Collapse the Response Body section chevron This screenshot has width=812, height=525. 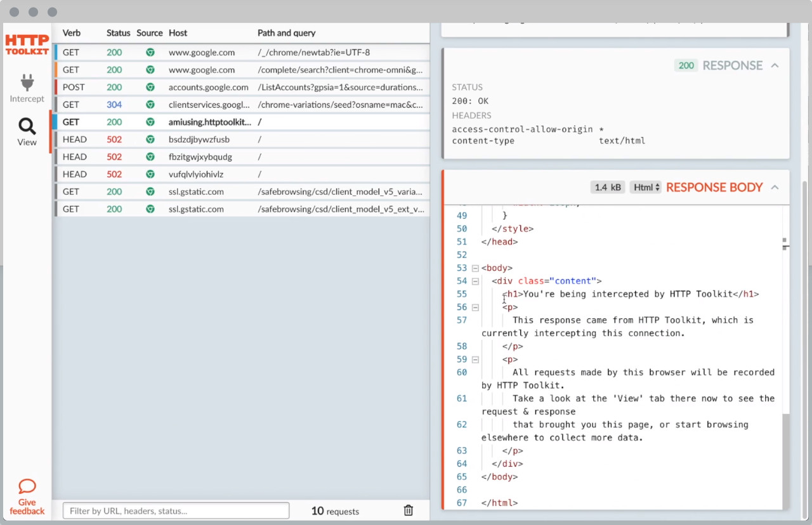[x=775, y=187]
